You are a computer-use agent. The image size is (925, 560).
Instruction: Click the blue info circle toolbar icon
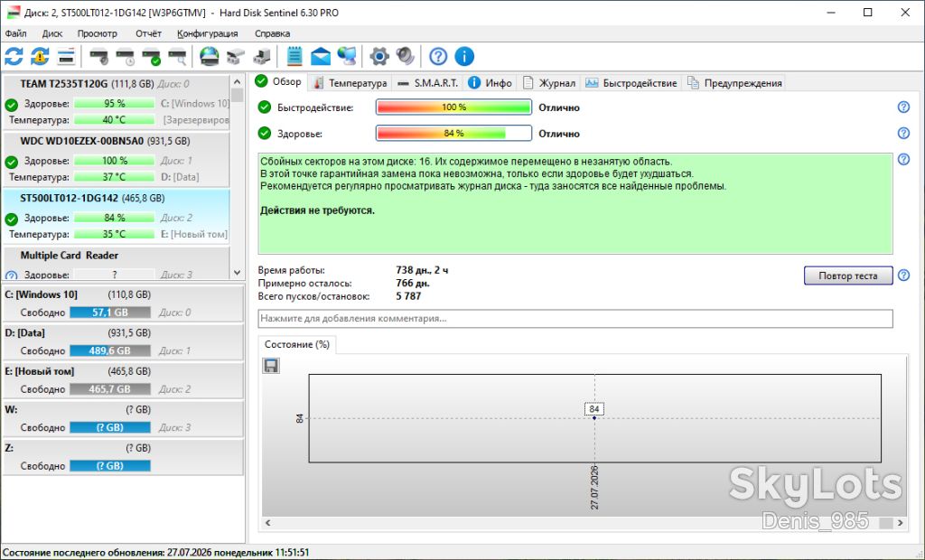[464, 57]
